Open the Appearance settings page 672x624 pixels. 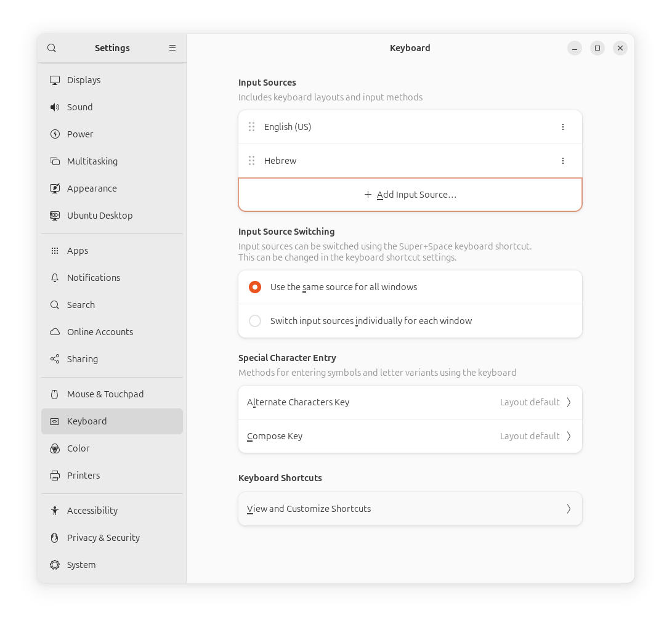click(x=112, y=188)
